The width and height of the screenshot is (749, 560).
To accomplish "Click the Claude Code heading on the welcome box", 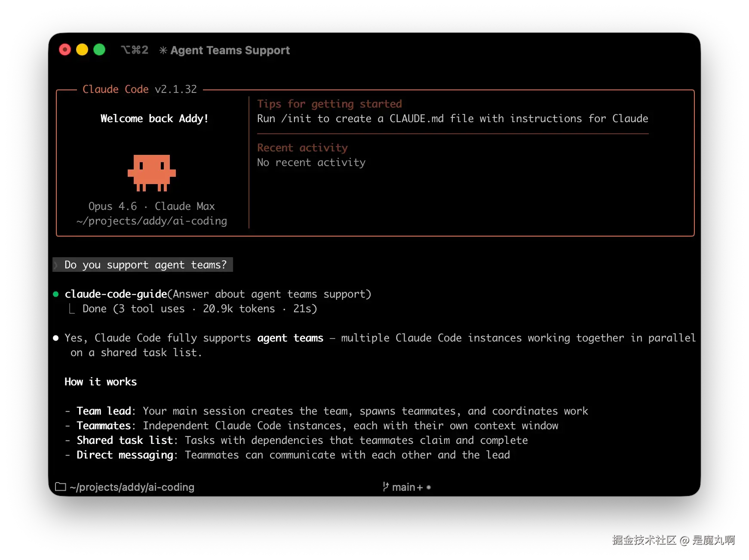I will click(x=115, y=89).
